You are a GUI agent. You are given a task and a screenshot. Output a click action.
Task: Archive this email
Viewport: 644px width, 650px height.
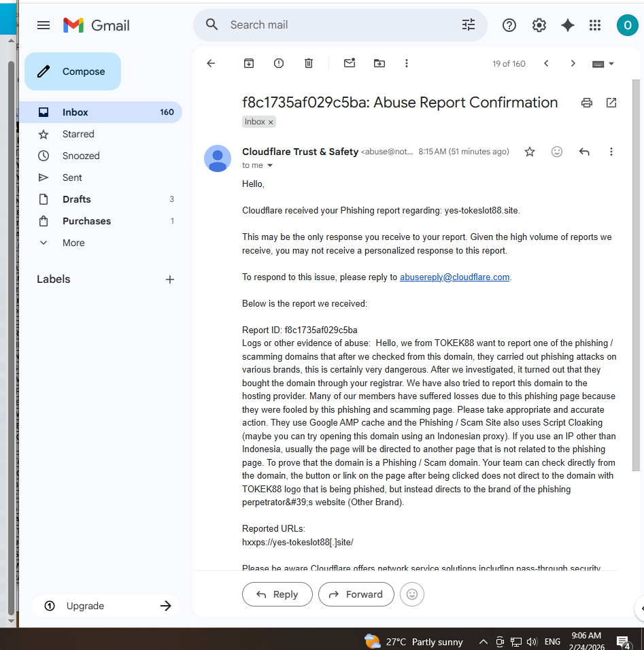point(249,63)
